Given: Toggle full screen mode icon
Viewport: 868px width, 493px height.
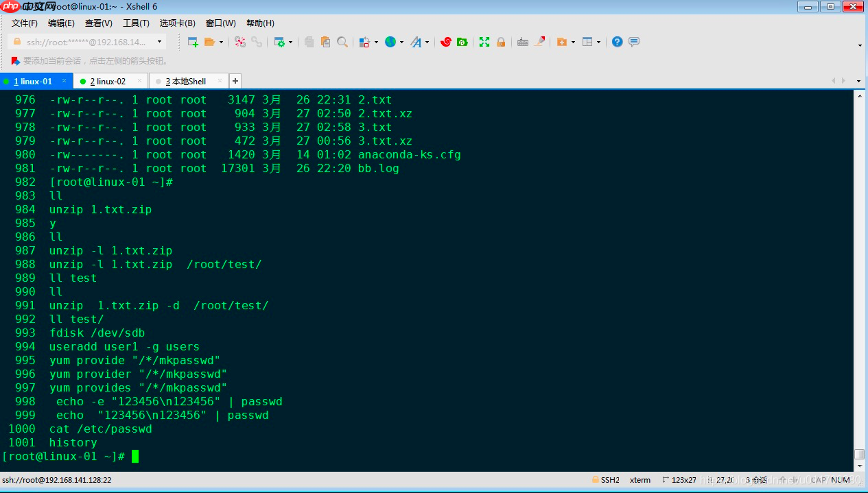Looking at the screenshot, I should point(484,42).
